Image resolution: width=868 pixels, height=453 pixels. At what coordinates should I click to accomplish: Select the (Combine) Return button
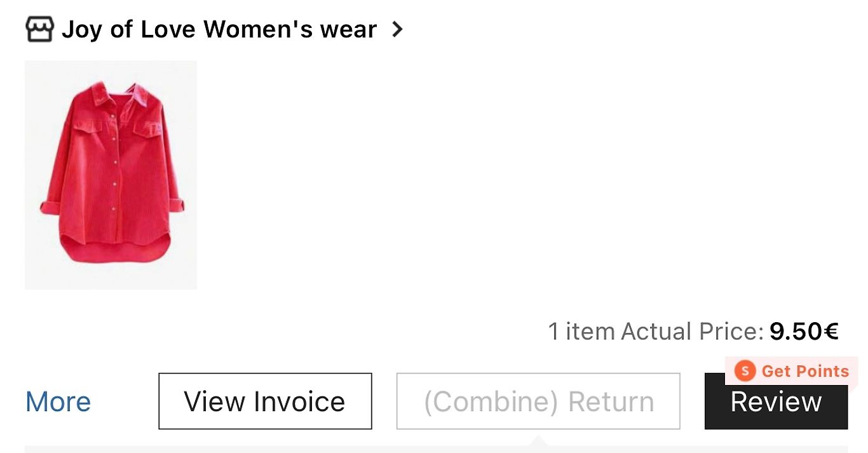point(538,401)
